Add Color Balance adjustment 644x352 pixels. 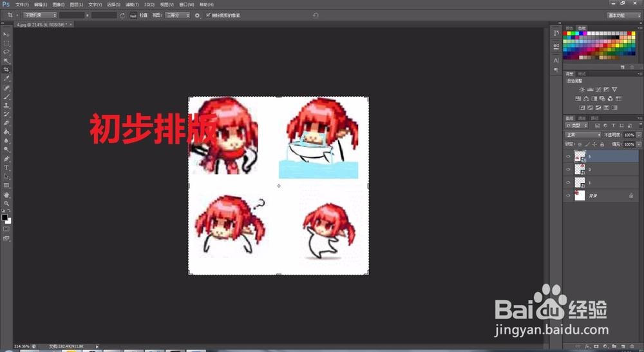coord(586,99)
